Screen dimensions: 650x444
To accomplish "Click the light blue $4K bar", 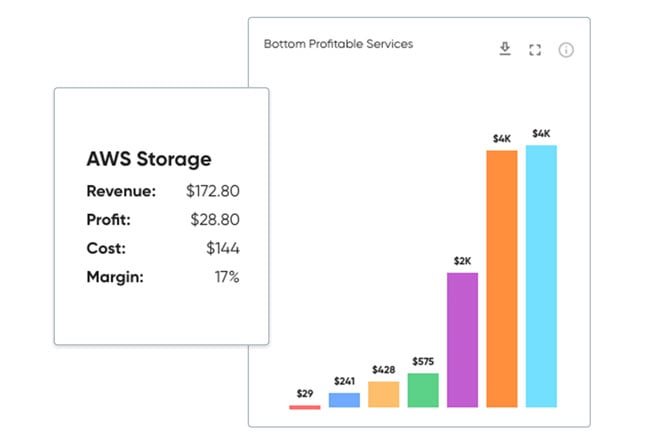I will point(541,276).
